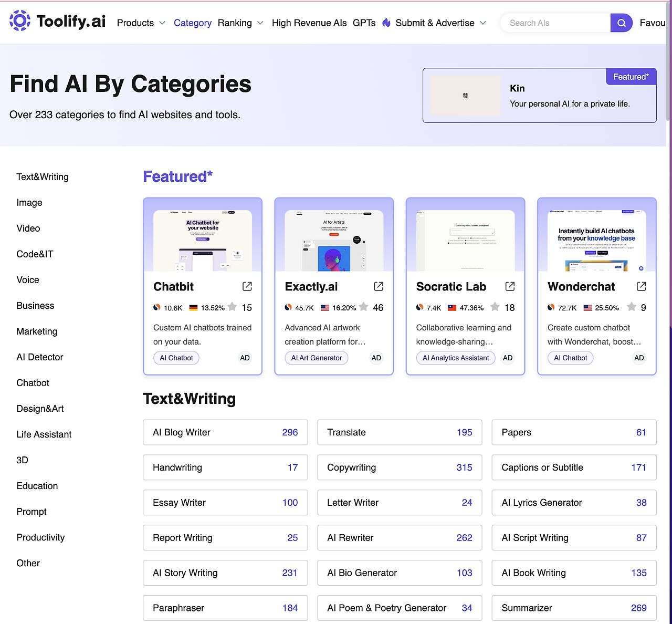Click the Toolify.ai logo icon
The image size is (672, 624).
point(20,21)
